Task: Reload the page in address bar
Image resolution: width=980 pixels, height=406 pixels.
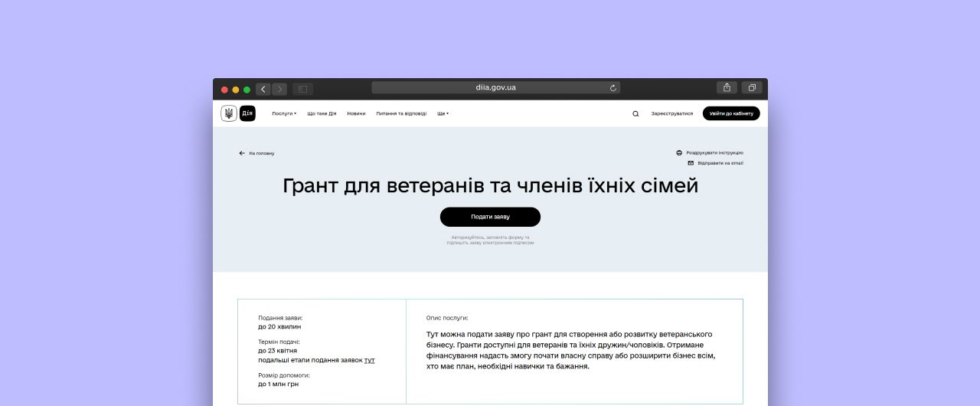Action: (612, 88)
